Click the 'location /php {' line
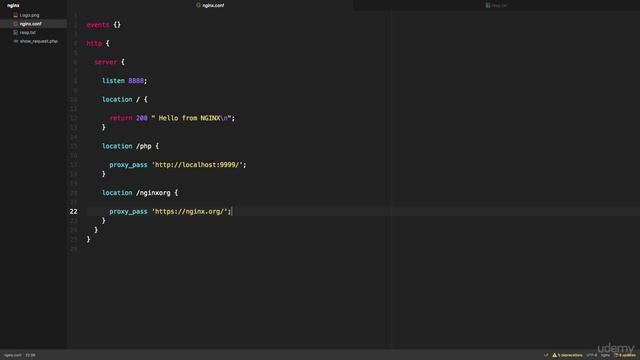This screenshot has height=360, width=640. click(131, 146)
